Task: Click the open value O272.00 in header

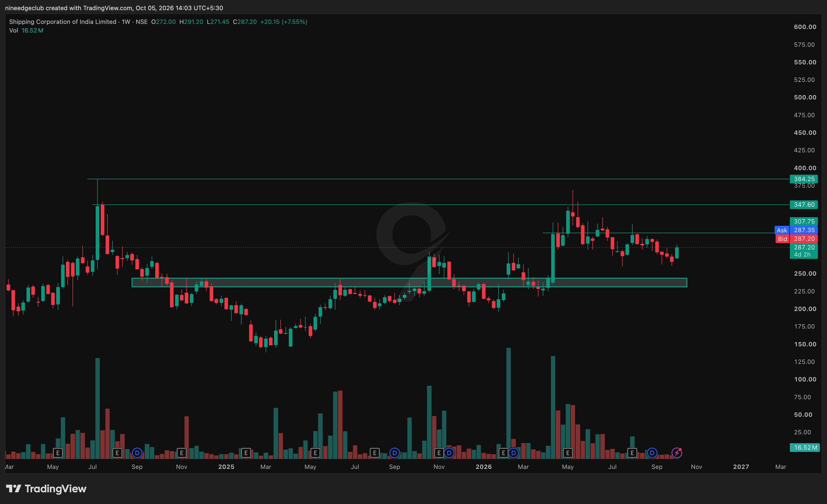Action: pyautogui.click(x=163, y=22)
